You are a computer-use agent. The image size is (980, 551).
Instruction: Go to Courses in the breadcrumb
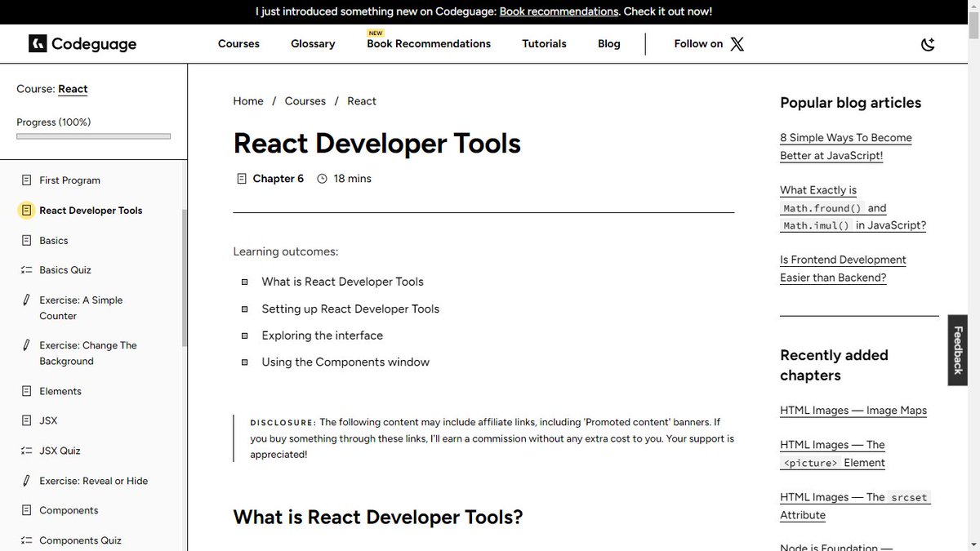305,101
